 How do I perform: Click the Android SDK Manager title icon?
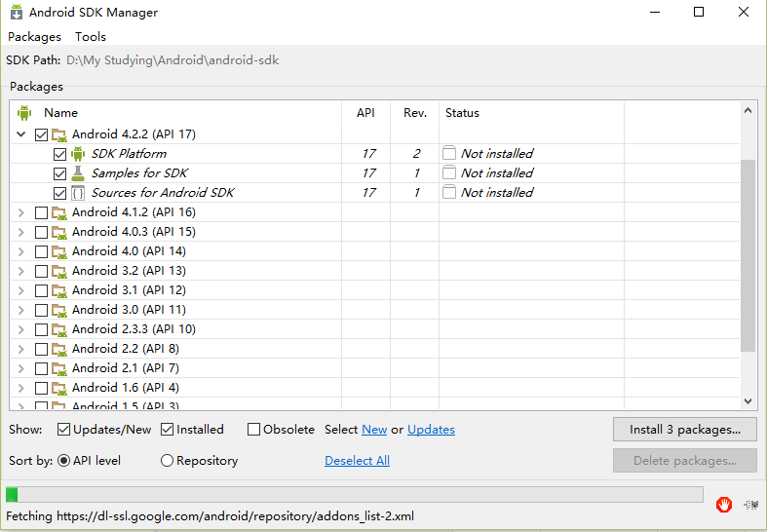(x=17, y=12)
